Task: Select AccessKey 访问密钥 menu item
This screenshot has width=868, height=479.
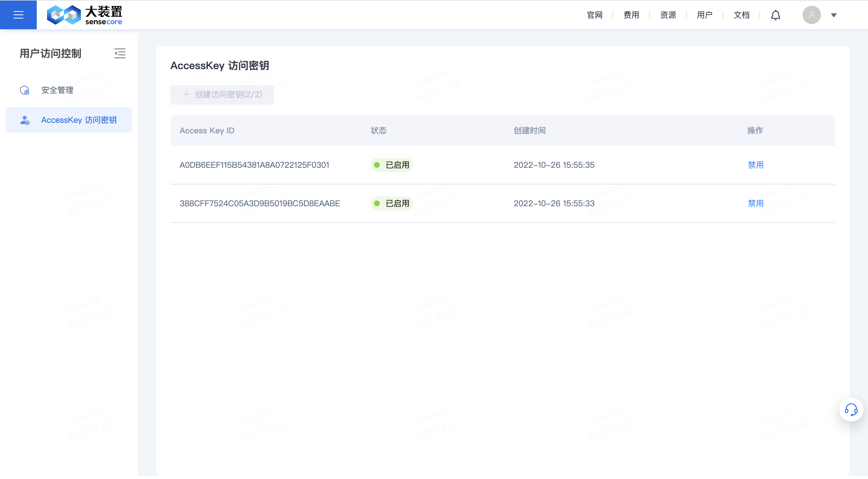Action: pyautogui.click(x=79, y=120)
